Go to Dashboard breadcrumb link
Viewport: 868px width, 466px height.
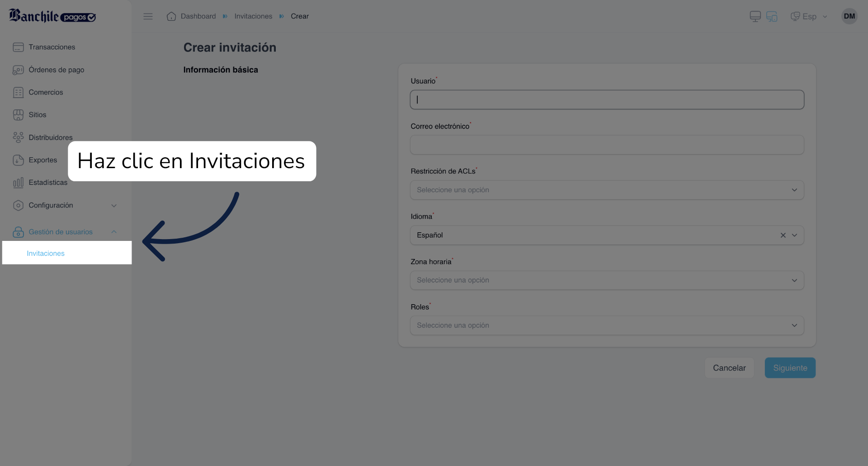coord(198,16)
